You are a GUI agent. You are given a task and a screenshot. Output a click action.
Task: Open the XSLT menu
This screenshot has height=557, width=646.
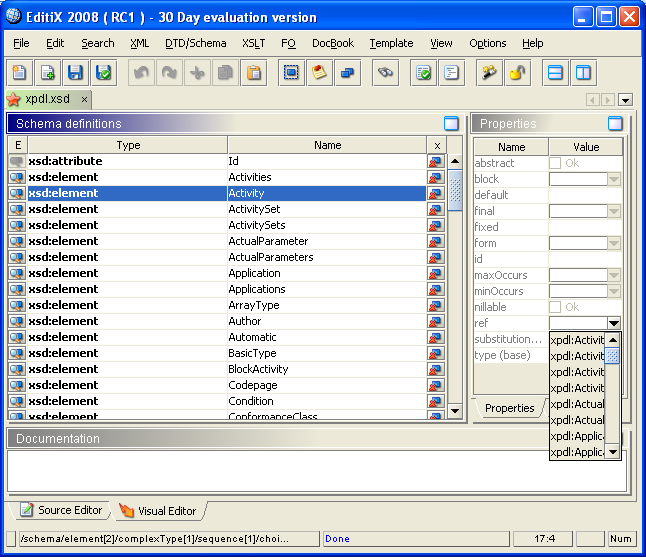point(253,43)
